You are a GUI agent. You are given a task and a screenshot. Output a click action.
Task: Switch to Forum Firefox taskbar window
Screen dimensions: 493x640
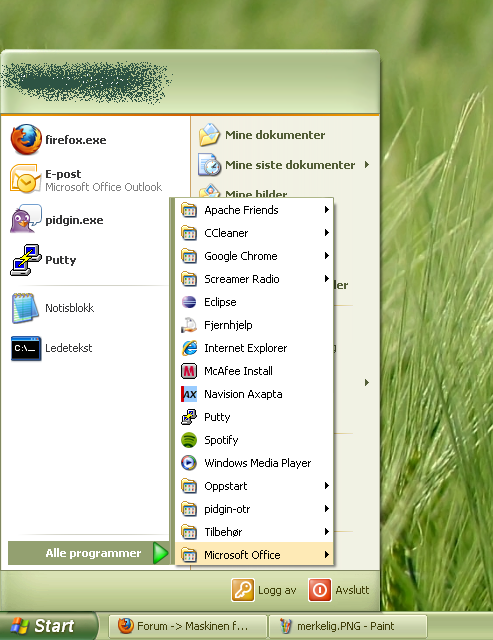point(188,626)
